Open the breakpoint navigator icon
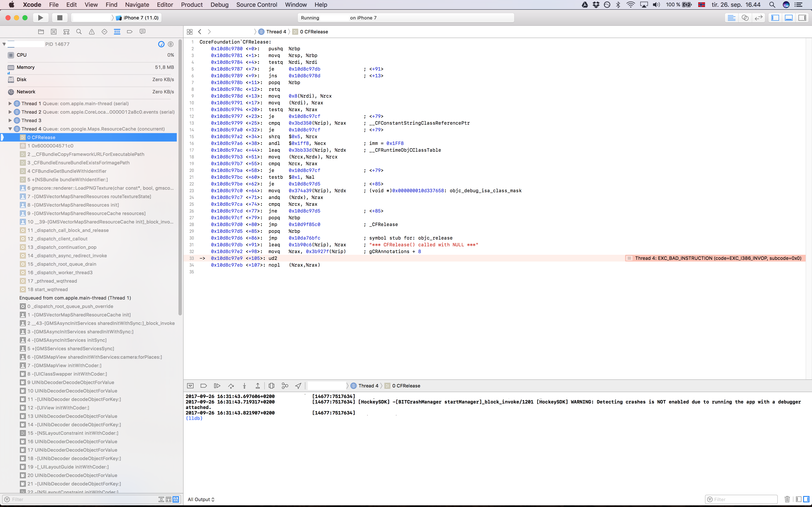 [130, 31]
